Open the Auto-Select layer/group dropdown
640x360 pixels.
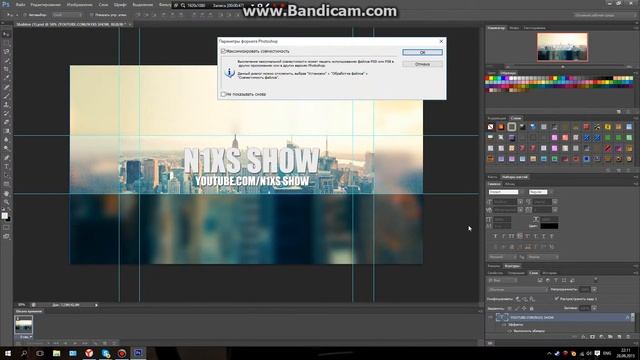[x=67, y=15]
